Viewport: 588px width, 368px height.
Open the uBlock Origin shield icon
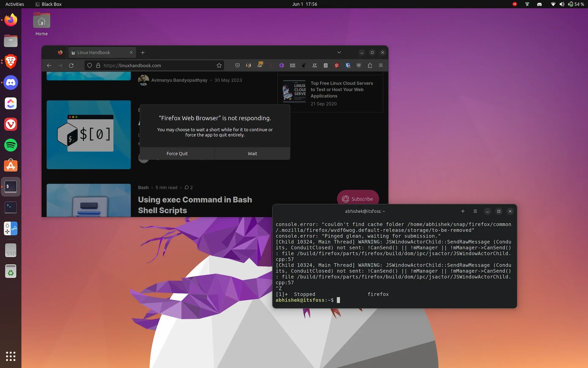pos(359,65)
